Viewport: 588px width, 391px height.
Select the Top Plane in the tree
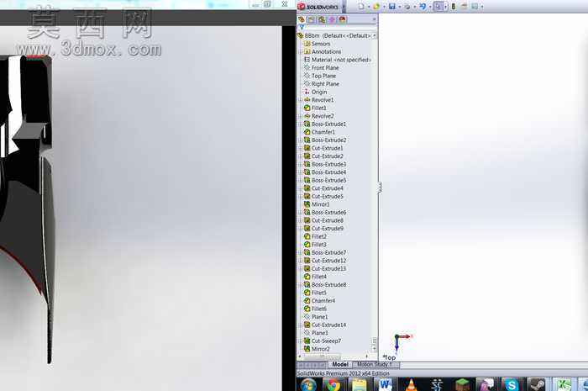coord(320,76)
